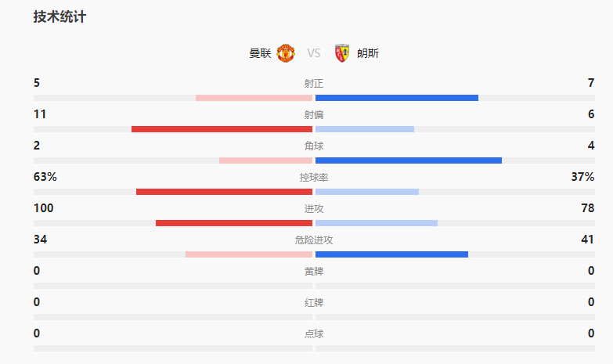Select the 射偏 stat label
The height and width of the screenshot is (364, 613).
click(x=314, y=115)
